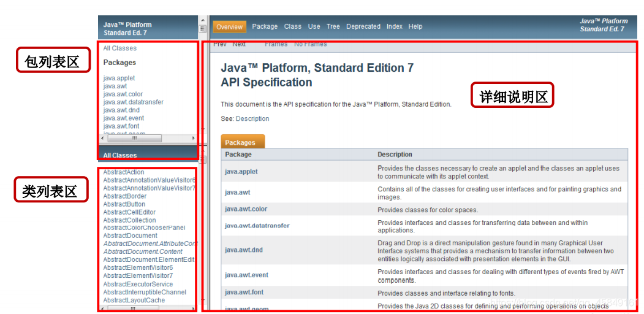The image size is (644, 314).
Task: Click left arrow of packages list horizontal scrollbar
Action: (x=103, y=139)
